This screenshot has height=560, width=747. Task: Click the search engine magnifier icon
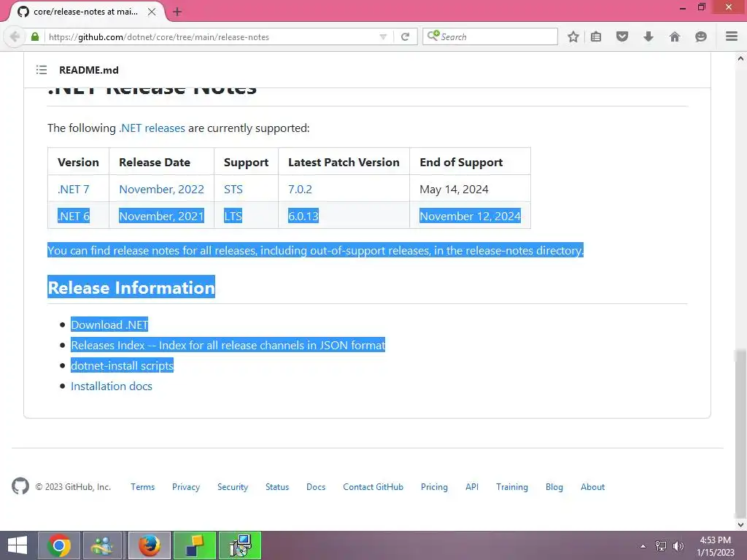click(x=433, y=36)
